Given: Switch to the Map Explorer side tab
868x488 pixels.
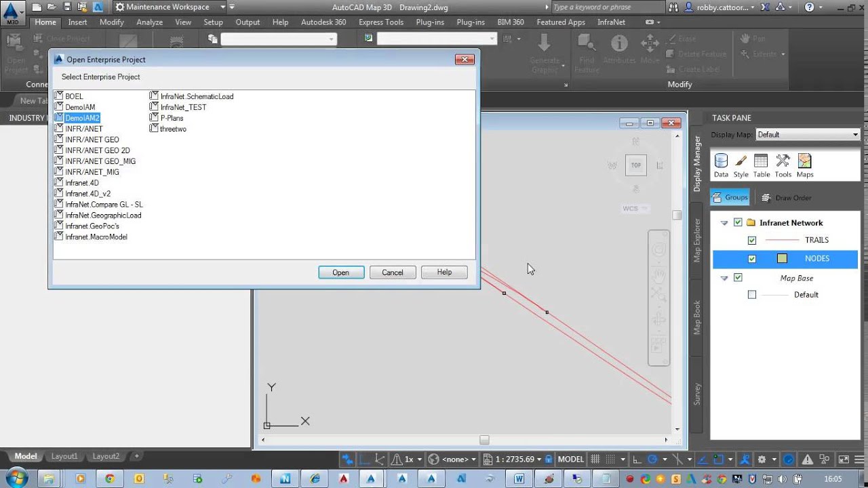Looking at the screenshot, I should [x=697, y=240].
